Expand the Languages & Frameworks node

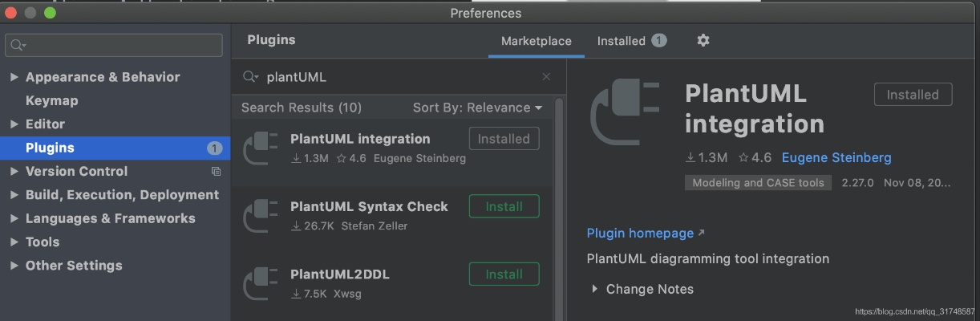pos(14,218)
